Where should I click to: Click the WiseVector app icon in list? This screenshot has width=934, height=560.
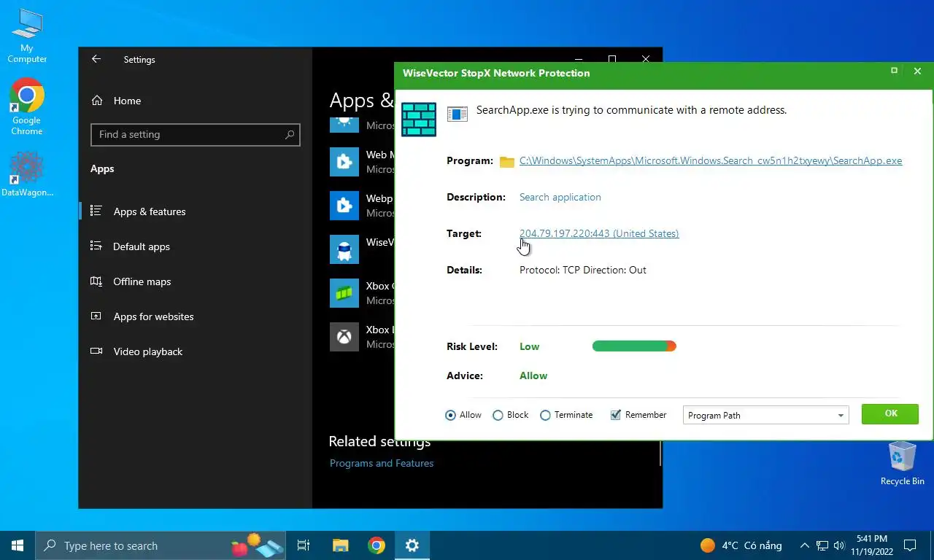tap(344, 249)
